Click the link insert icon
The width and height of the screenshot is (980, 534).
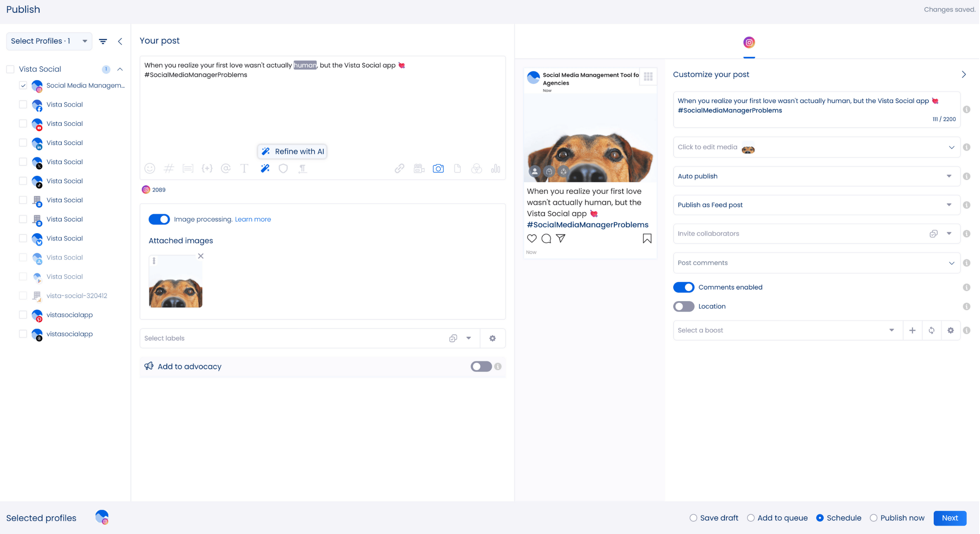coord(399,168)
